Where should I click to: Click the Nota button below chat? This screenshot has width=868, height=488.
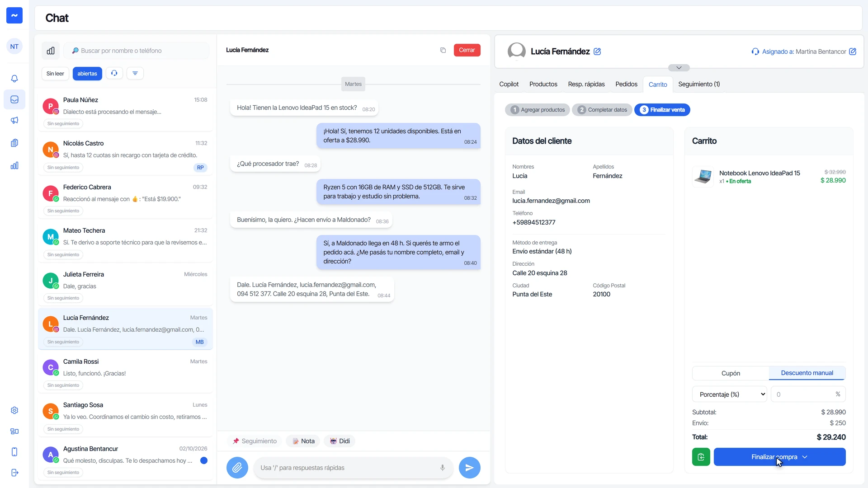coord(303,441)
